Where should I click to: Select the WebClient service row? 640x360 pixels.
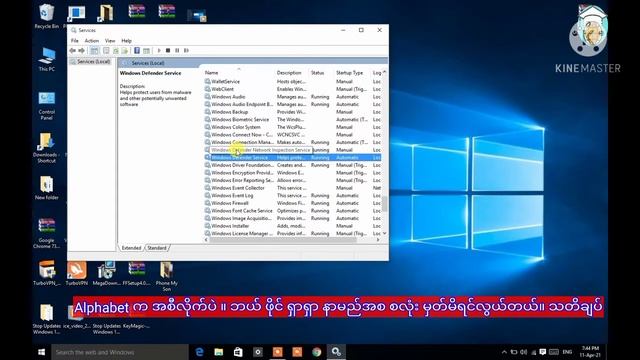pyautogui.click(x=292, y=89)
